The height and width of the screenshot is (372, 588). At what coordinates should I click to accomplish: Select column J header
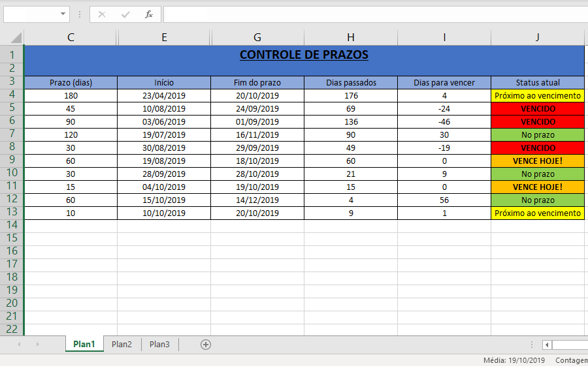tap(538, 37)
